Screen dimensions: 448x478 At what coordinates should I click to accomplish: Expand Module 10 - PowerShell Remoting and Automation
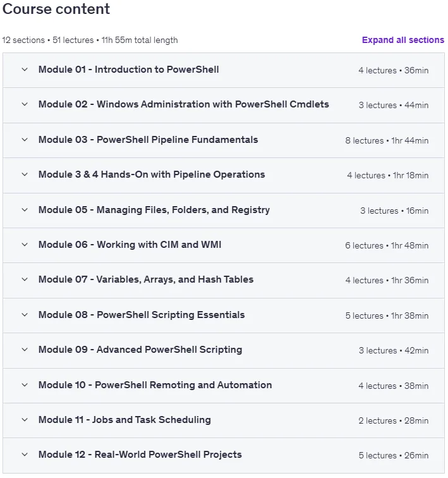pyautogui.click(x=224, y=386)
